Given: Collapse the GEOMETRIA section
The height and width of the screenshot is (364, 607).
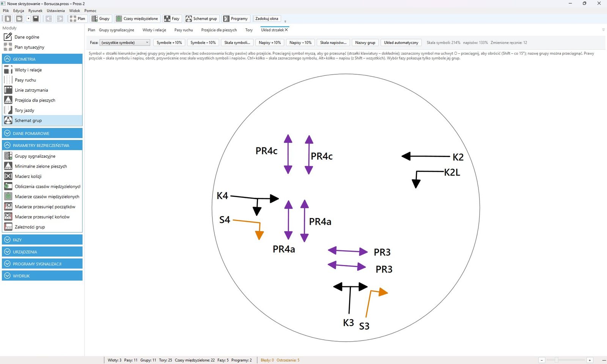Looking at the screenshot, I should (42, 59).
